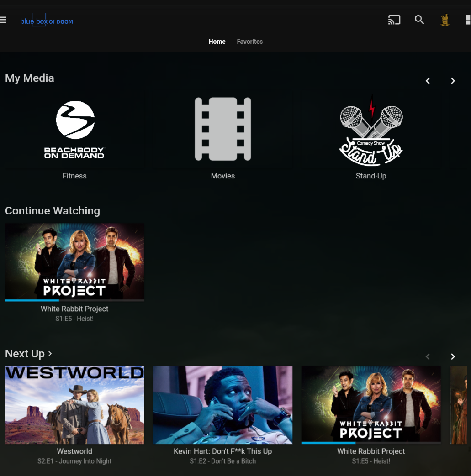This screenshot has height=476, width=471.
Task: Click the Westworld title link
Action: click(74, 451)
